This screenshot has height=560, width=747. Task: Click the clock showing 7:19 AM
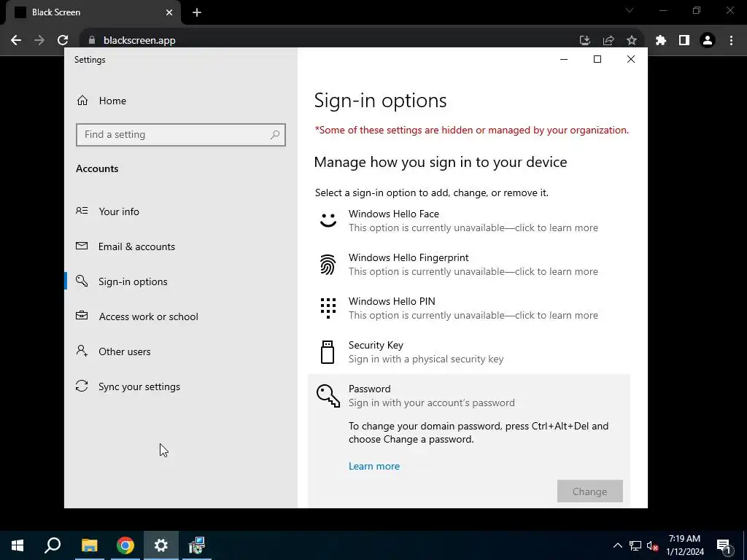click(x=684, y=545)
